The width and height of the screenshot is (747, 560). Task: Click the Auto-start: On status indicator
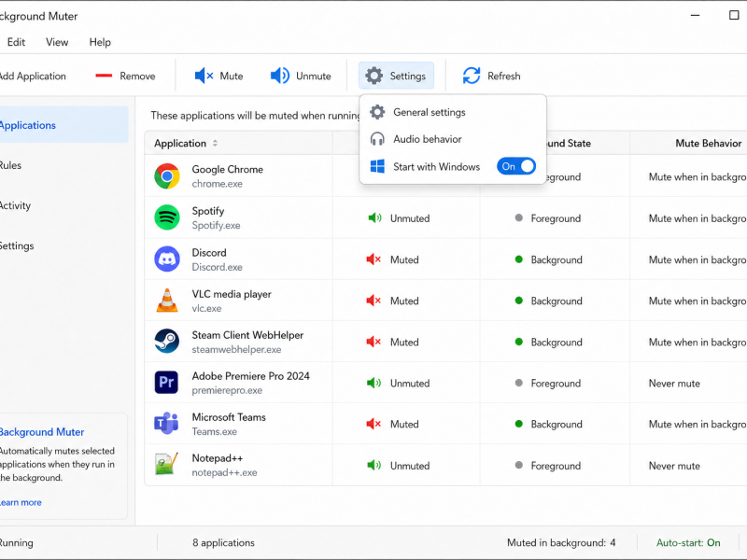click(x=688, y=542)
